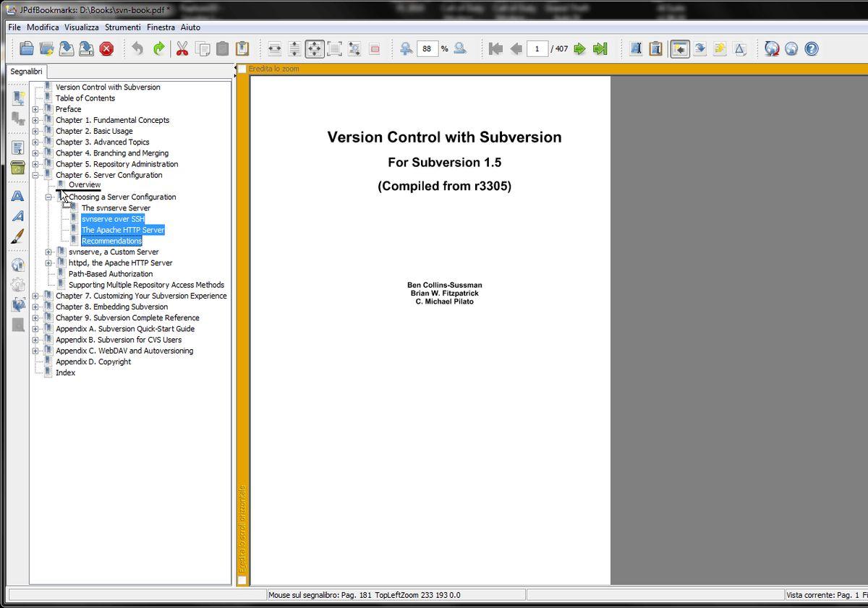This screenshot has height=608, width=868.
Task: Redo with the green arrow icon
Action: pos(158,48)
